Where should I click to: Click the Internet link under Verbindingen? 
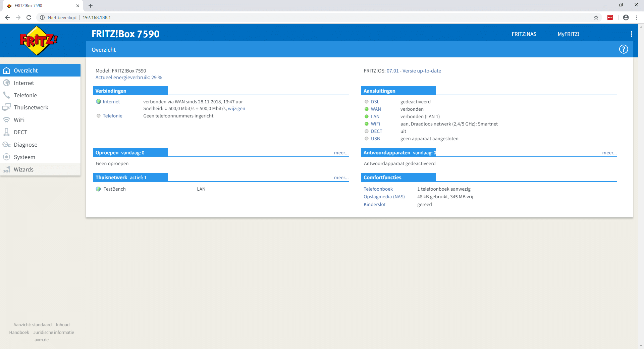[x=111, y=102]
